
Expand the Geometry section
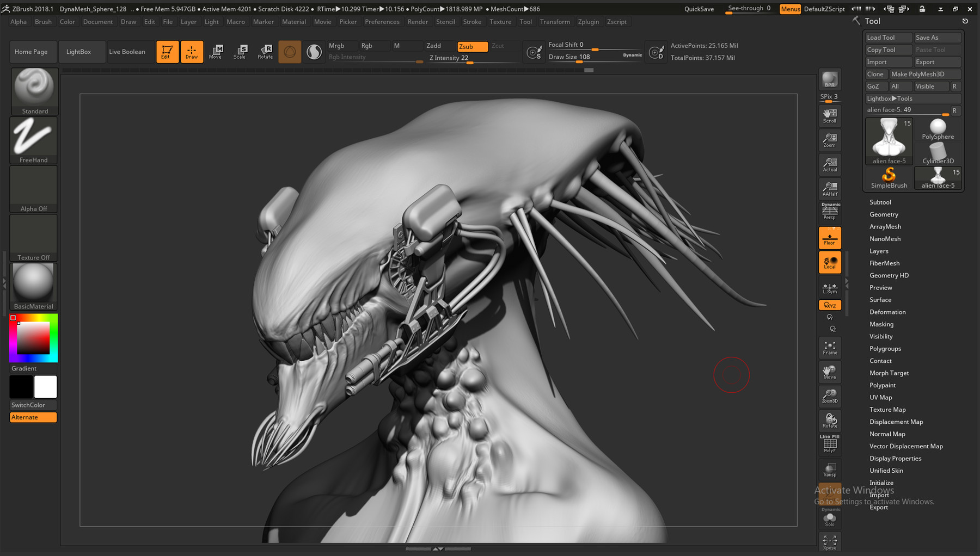coord(883,214)
